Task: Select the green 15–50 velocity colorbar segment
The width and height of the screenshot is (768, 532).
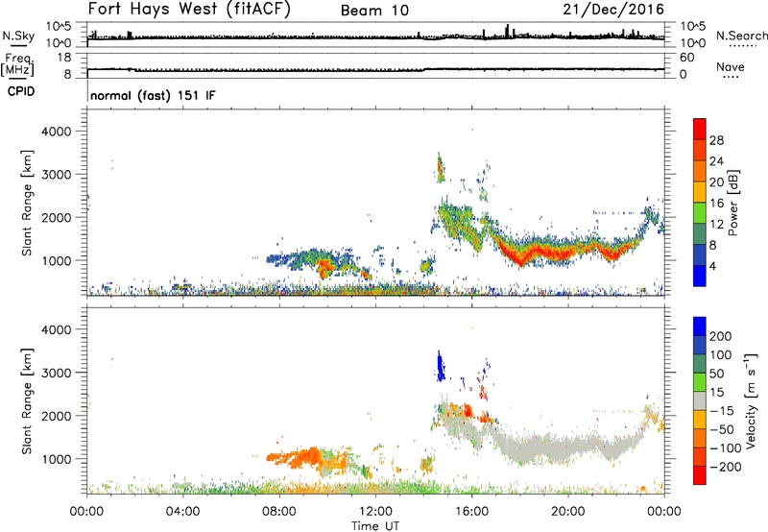Action: click(x=700, y=382)
